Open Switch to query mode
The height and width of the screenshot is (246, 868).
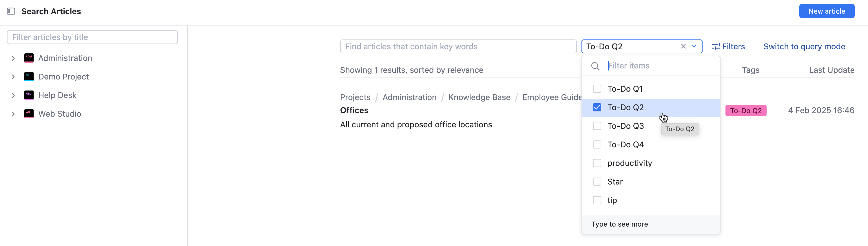coord(804,47)
